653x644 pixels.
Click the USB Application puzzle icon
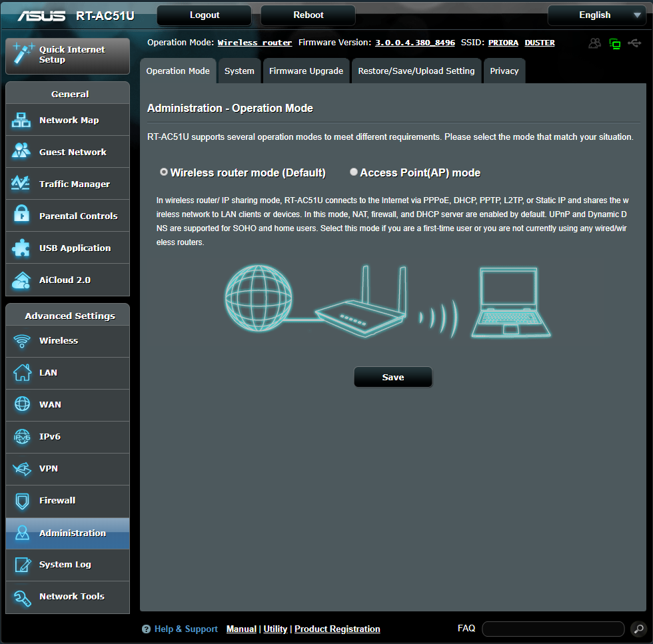[x=21, y=248]
